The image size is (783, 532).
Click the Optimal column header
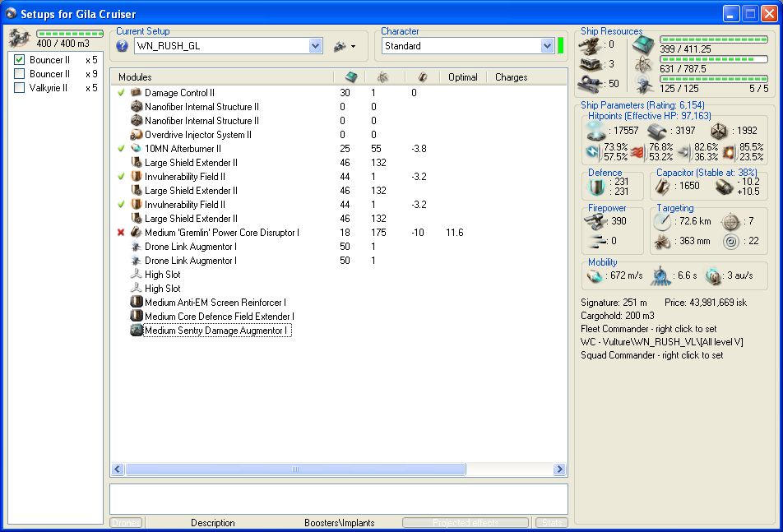(x=463, y=76)
